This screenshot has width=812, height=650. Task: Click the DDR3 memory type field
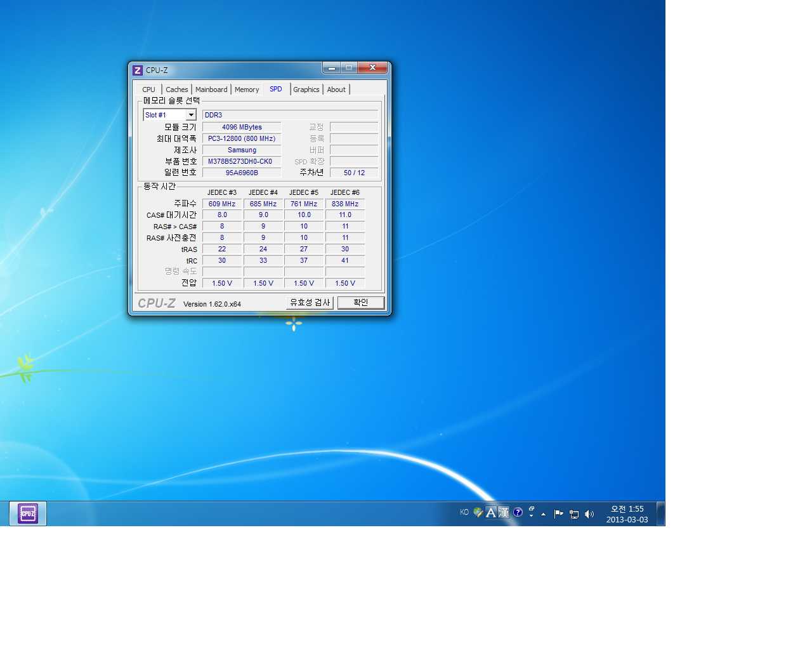click(x=290, y=115)
